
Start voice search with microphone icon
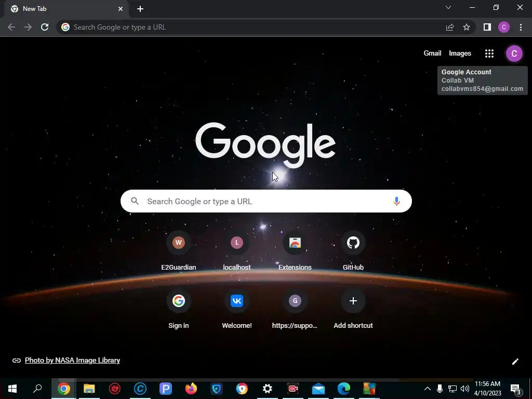coord(396,201)
